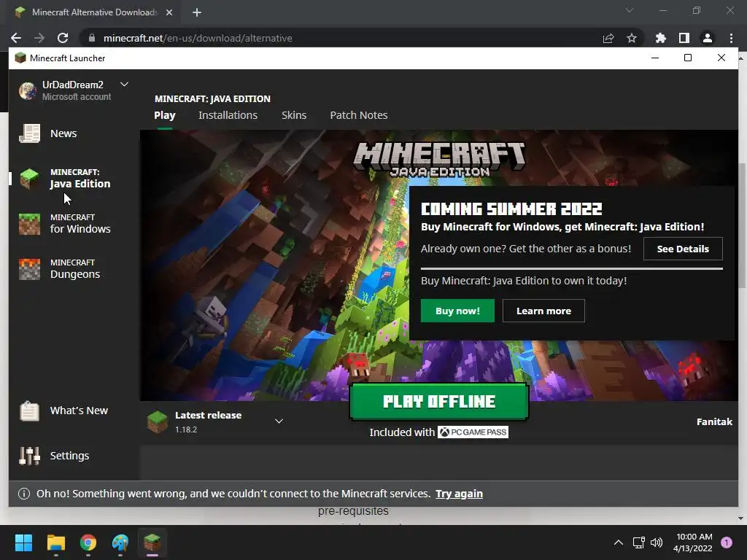Click the Learn more button
This screenshot has height=560, width=747.
click(543, 311)
